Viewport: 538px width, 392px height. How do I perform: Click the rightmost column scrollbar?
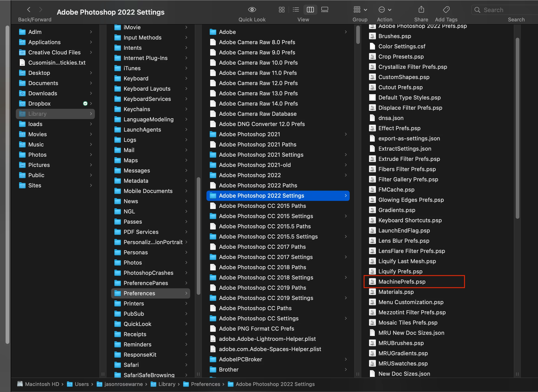517,128
